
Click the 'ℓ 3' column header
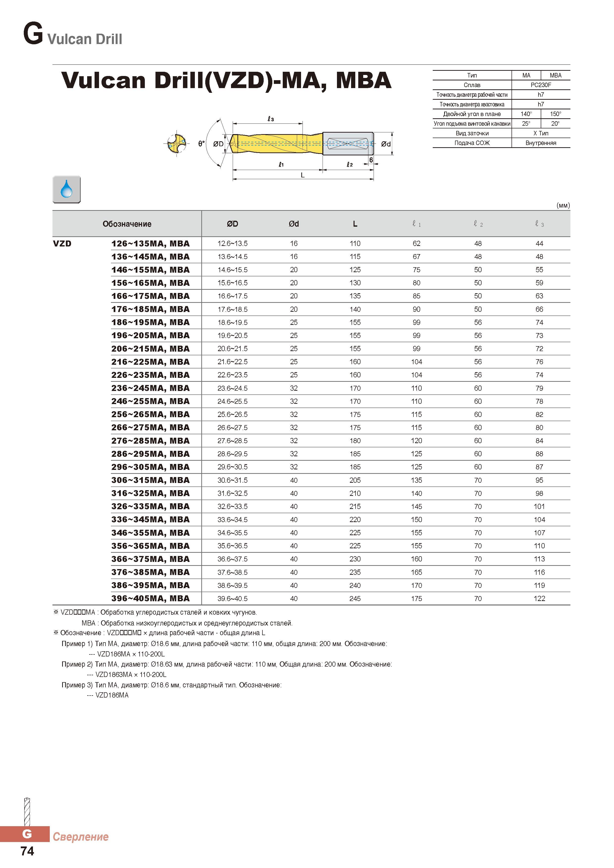tap(539, 224)
